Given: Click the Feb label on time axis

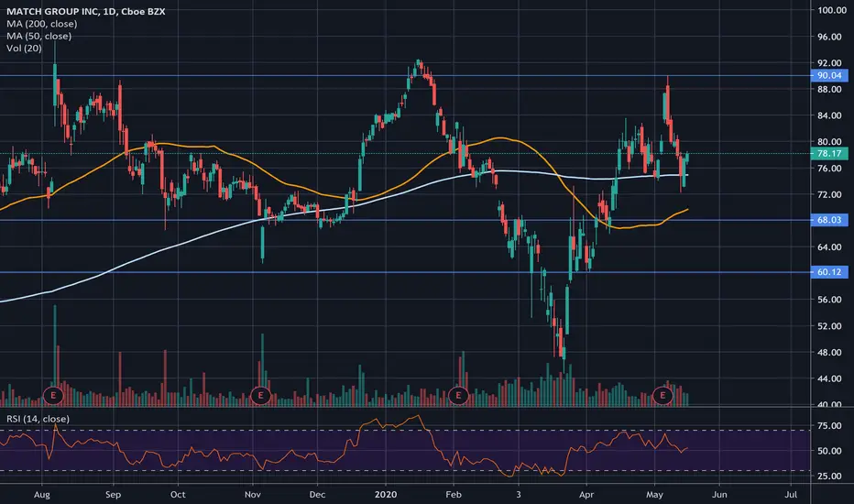Looking at the screenshot, I should 454,495.
